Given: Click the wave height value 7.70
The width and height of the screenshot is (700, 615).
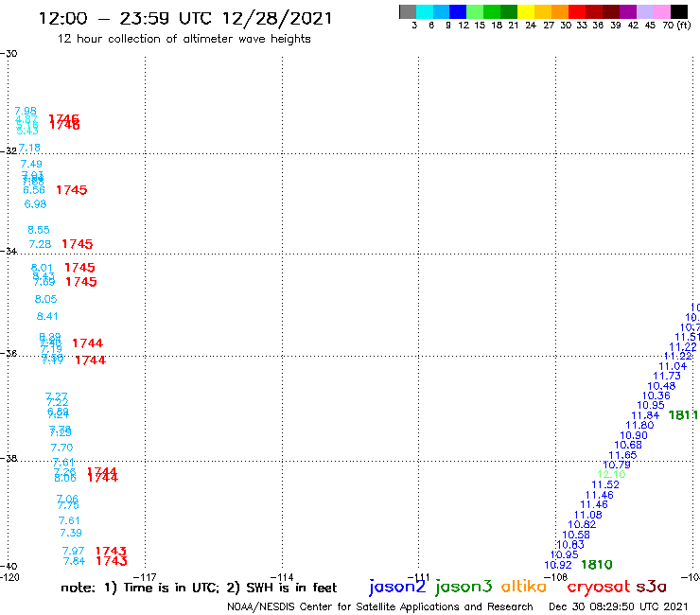Looking at the screenshot, I should [x=61, y=448].
